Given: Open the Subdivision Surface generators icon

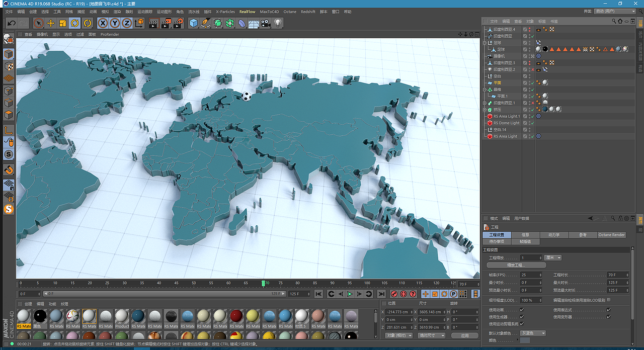Looking at the screenshot, I should (218, 23).
